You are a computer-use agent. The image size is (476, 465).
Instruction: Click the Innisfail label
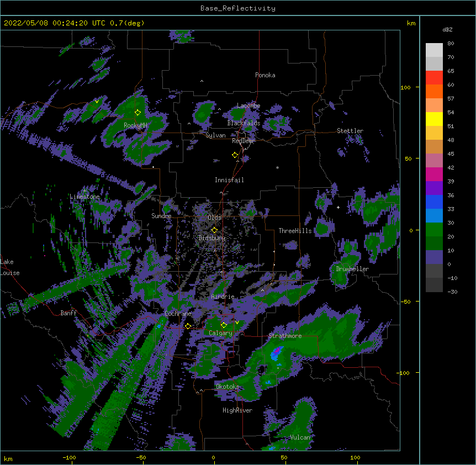click(229, 180)
